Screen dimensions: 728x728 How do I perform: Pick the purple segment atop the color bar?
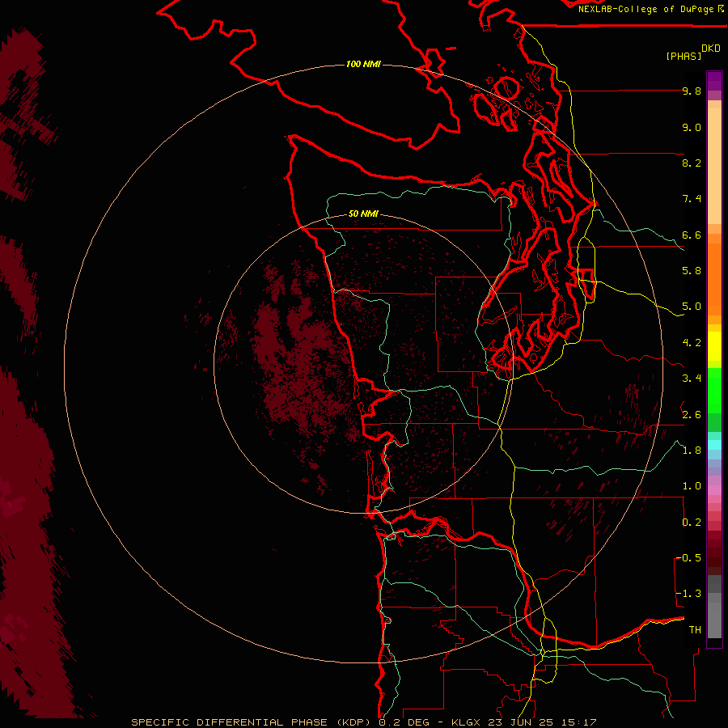click(714, 81)
